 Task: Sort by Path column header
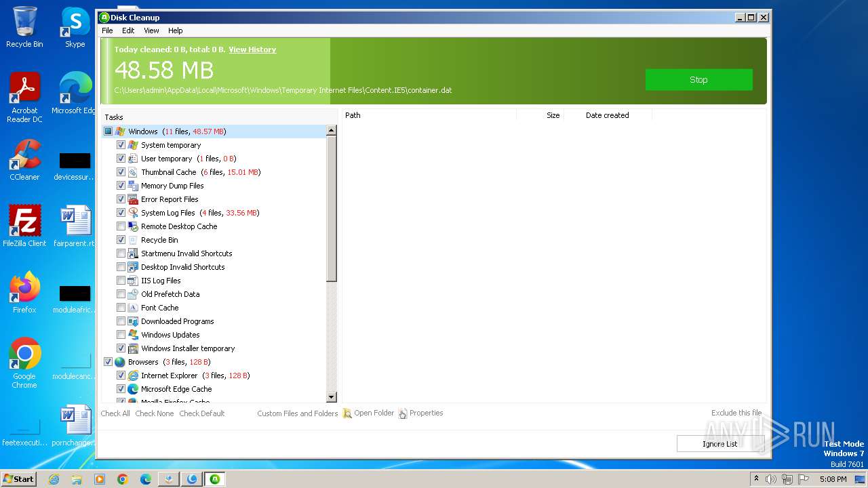[x=429, y=115]
